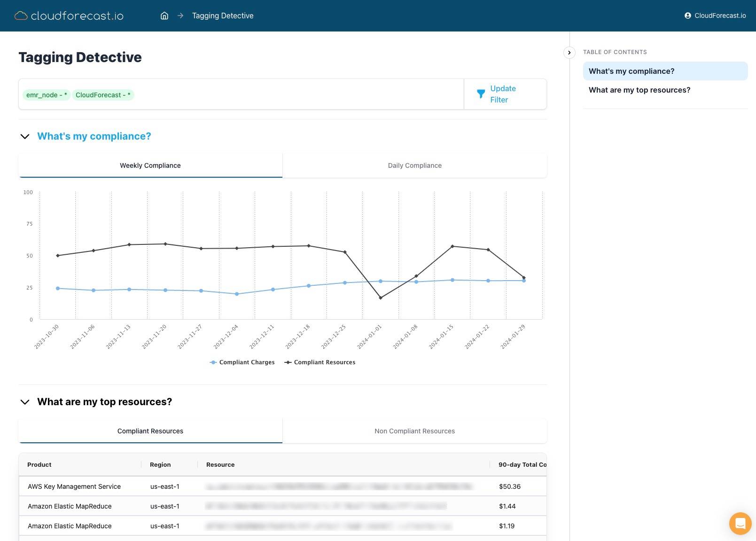Screen dimensions: 756x541
Task: Open the orange chat widget
Action: [740, 523]
